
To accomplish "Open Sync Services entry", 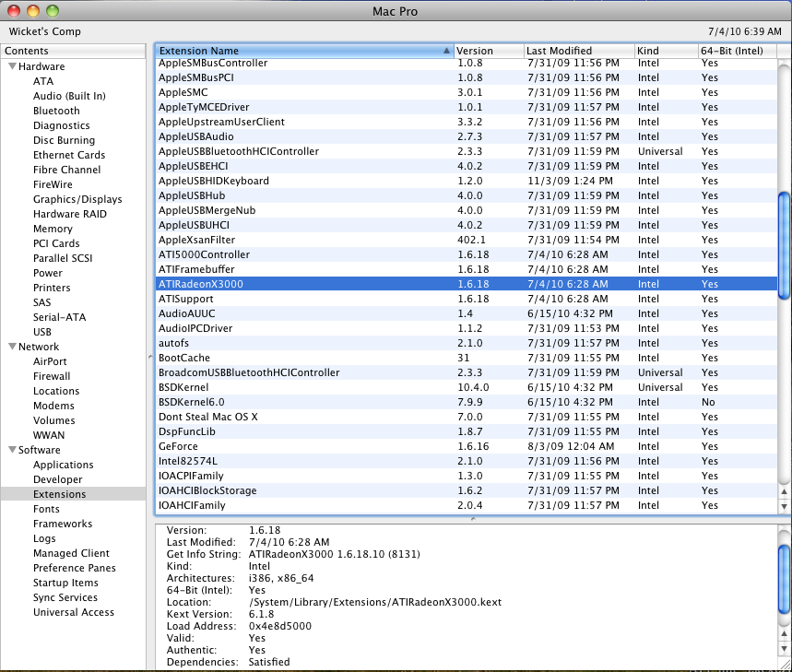I will [65, 597].
